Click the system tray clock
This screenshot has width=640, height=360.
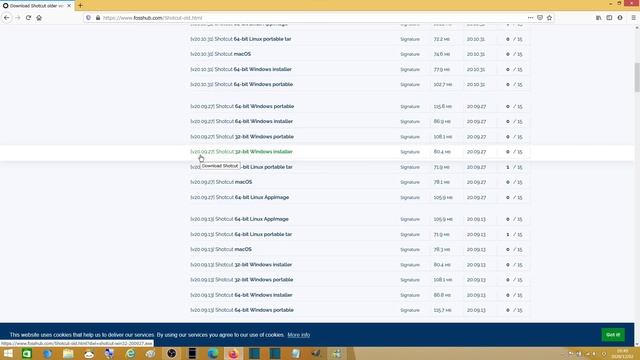pyautogui.click(x=623, y=353)
